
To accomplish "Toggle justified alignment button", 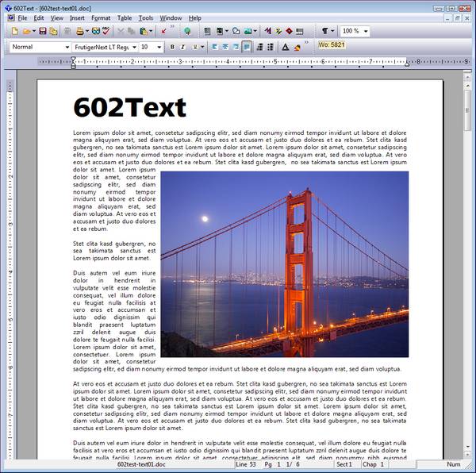I will 247,47.
